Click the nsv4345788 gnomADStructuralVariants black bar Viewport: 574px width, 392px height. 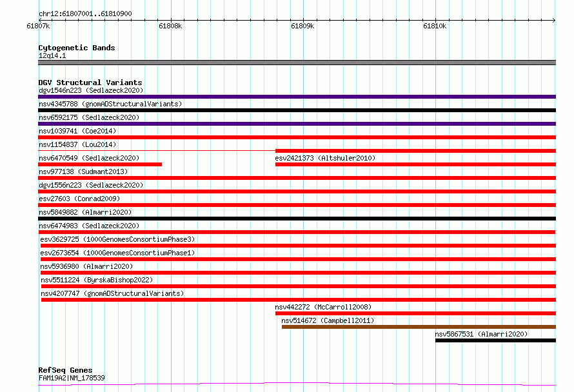[x=297, y=110]
